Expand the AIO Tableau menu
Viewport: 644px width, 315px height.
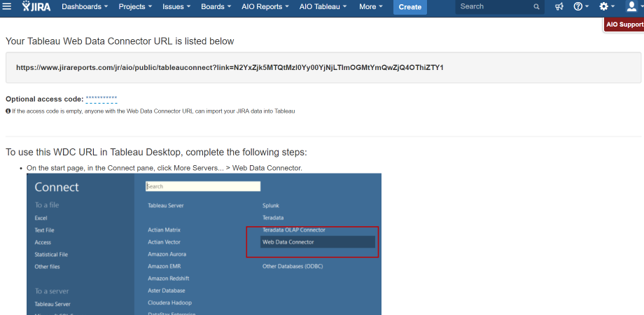pos(323,6)
